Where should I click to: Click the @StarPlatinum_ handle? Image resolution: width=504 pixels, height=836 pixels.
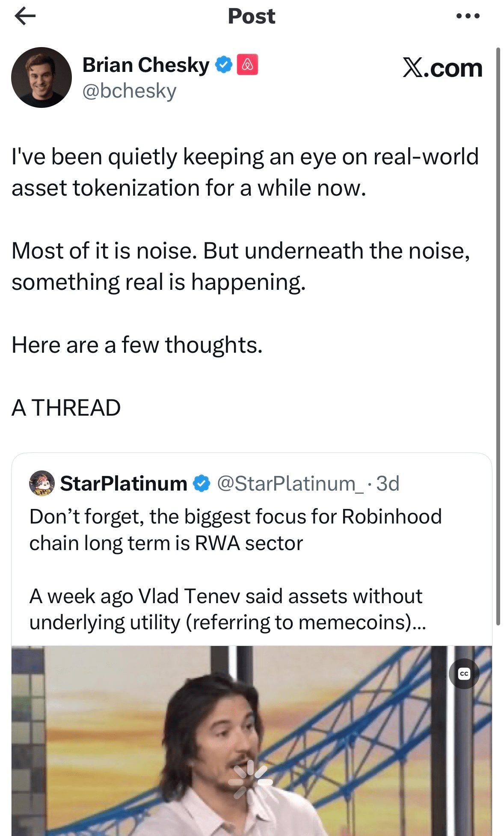[291, 484]
